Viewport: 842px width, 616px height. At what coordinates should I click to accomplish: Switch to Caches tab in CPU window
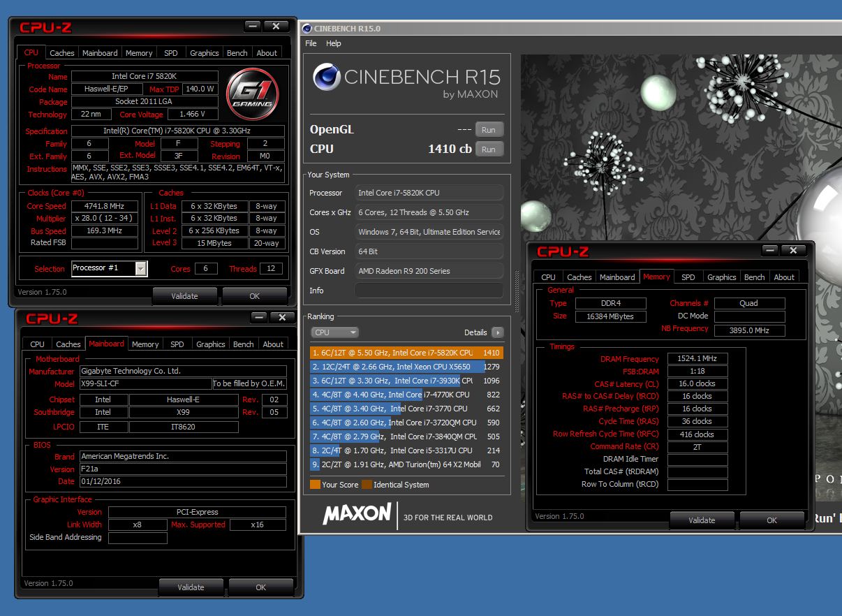click(62, 53)
